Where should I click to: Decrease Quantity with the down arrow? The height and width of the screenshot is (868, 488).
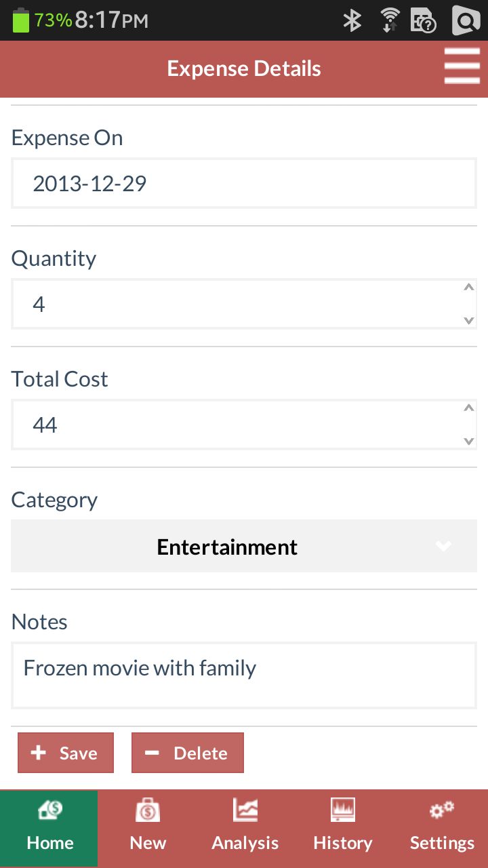[x=468, y=320]
